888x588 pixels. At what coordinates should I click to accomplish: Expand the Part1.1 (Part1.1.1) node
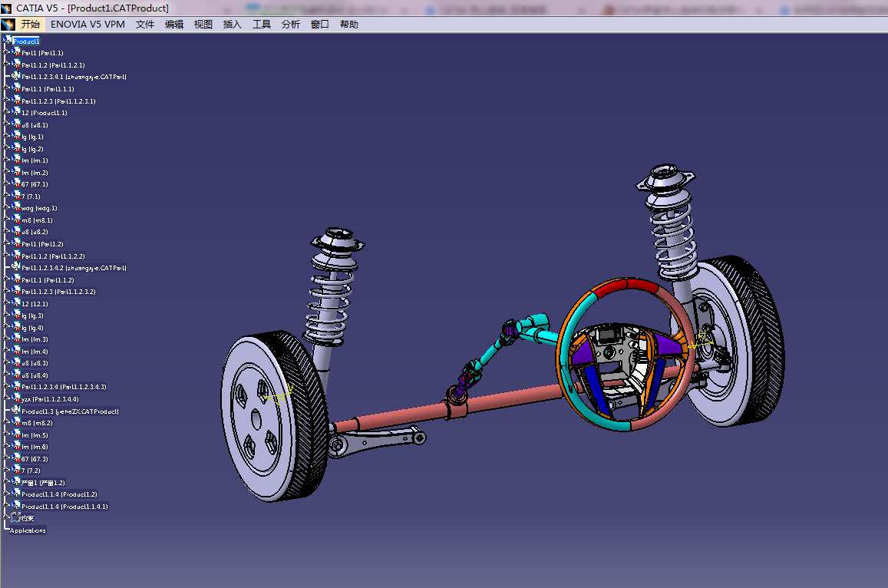pos(5,88)
